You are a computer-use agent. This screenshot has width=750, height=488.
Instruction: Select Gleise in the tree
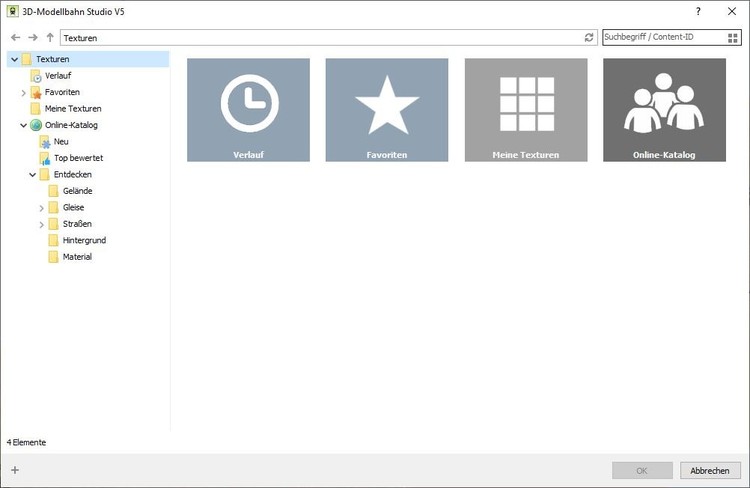(74, 208)
